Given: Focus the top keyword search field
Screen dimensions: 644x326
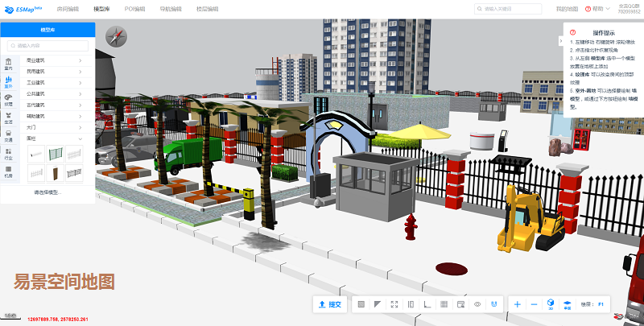Looking at the screenshot, I should 508,9.
